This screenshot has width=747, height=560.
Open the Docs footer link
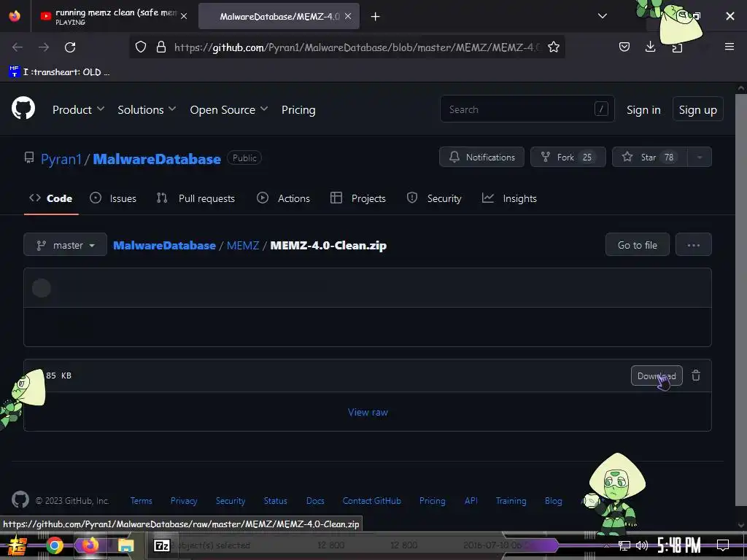pos(315,500)
